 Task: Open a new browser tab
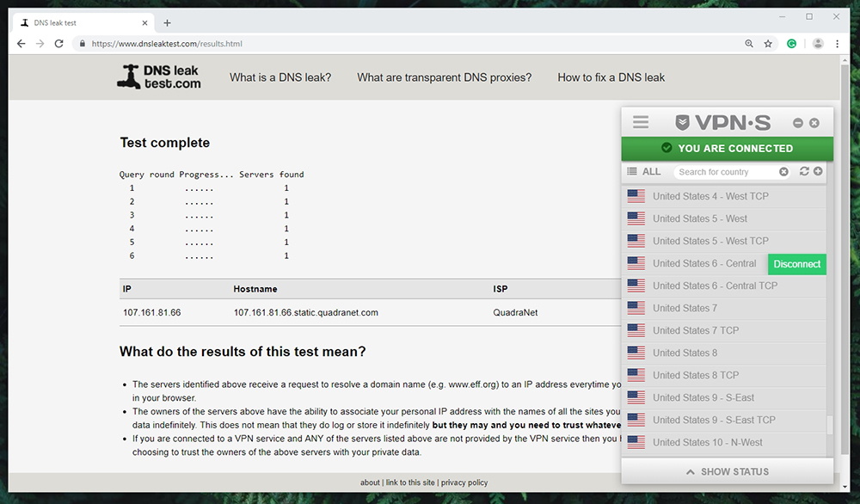[168, 23]
